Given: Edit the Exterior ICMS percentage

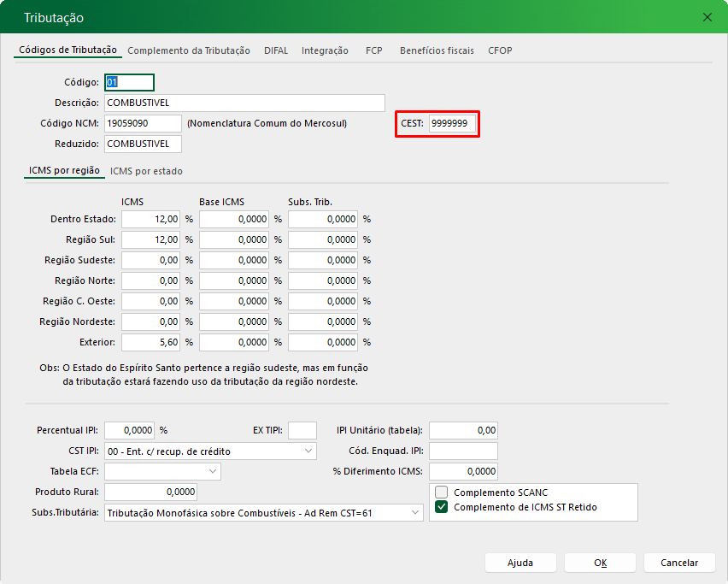Looking at the screenshot, I should (x=151, y=342).
